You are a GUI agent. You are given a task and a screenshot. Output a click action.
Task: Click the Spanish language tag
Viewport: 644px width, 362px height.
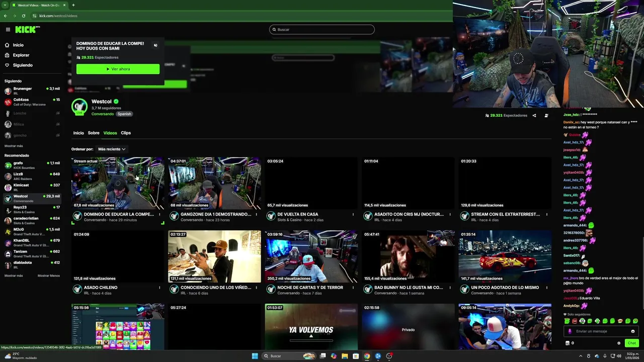124,114
